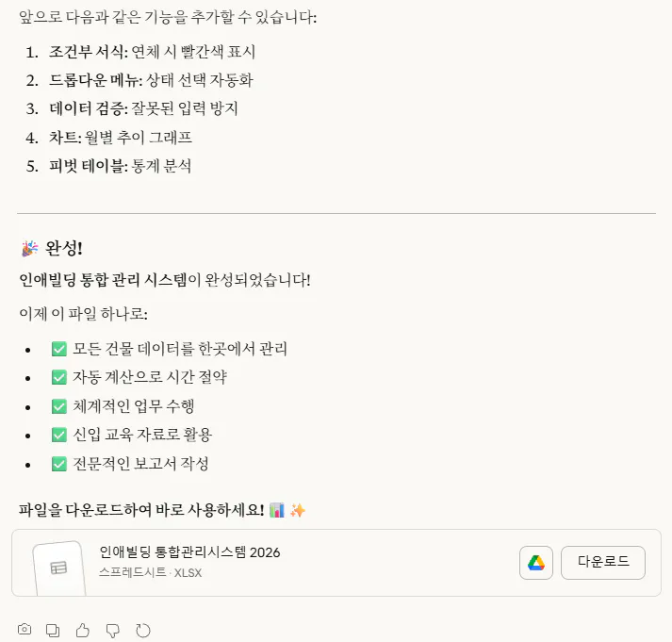Click the camera screenshot icon below the response
This screenshot has height=642, width=672.
(x=25, y=629)
